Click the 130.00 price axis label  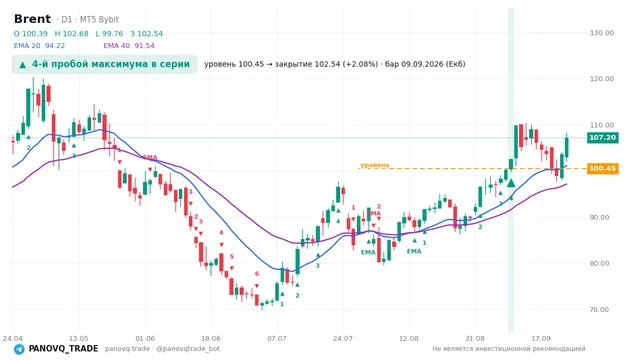[602, 33]
